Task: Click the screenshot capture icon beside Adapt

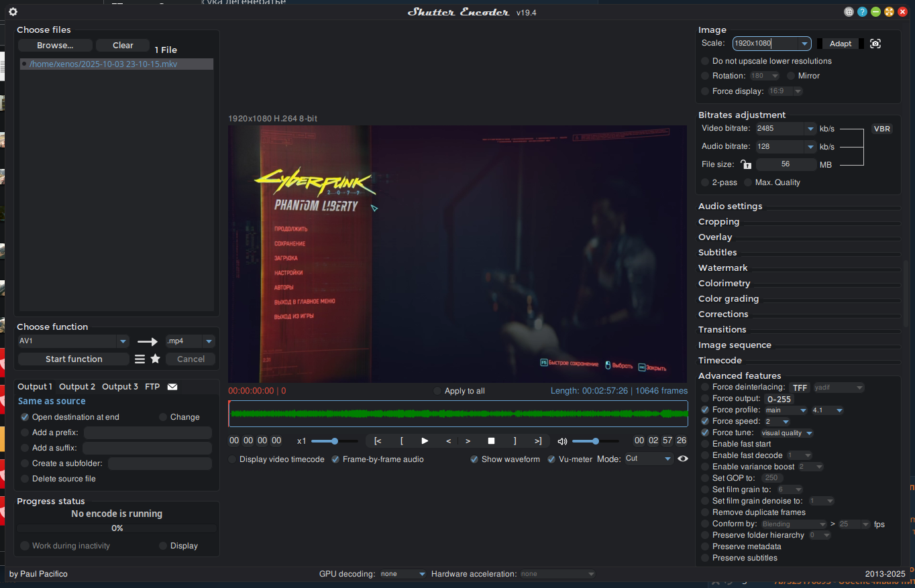Action: coord(875,44)
